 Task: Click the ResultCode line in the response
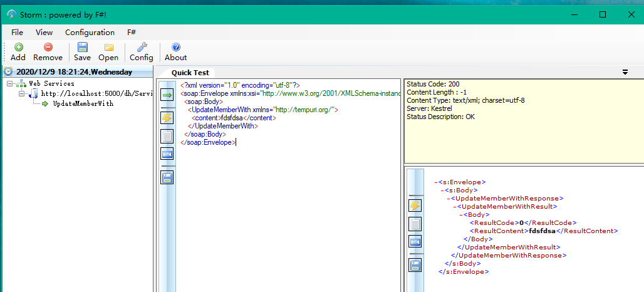pyautogui.click(x=523, y=222)
